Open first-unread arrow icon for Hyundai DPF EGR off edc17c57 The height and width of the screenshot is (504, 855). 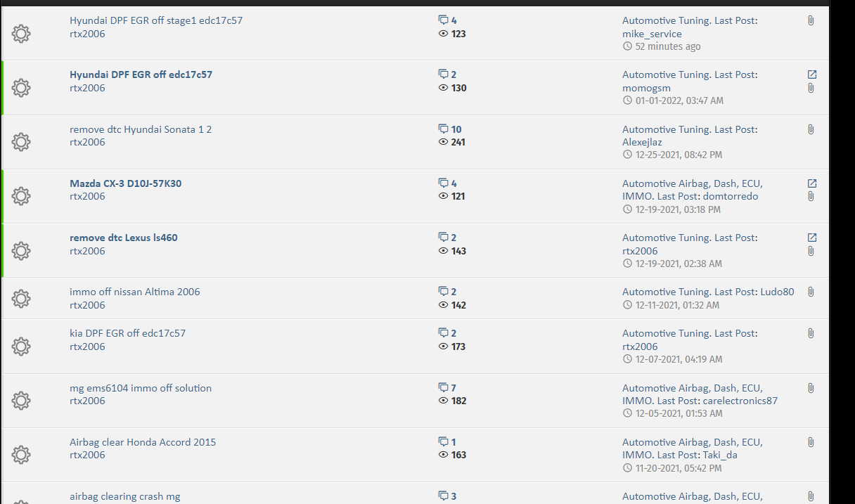tap(811, 75)
